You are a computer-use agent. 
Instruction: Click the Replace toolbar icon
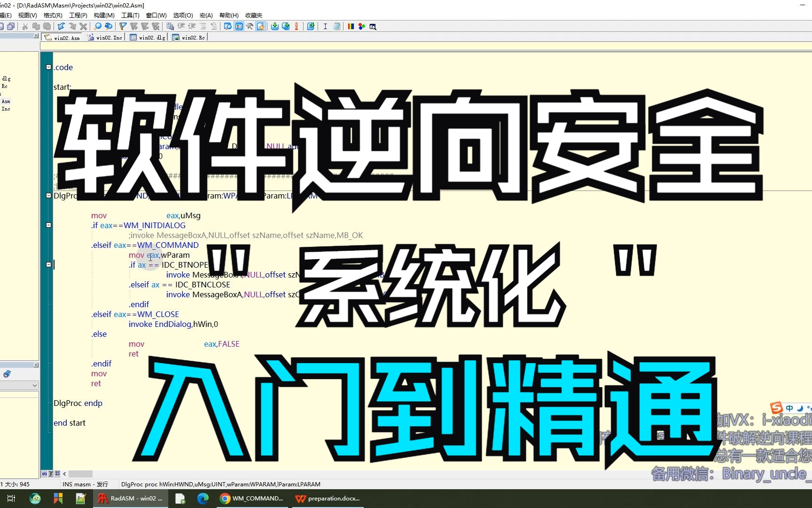(x=109, y=26)
